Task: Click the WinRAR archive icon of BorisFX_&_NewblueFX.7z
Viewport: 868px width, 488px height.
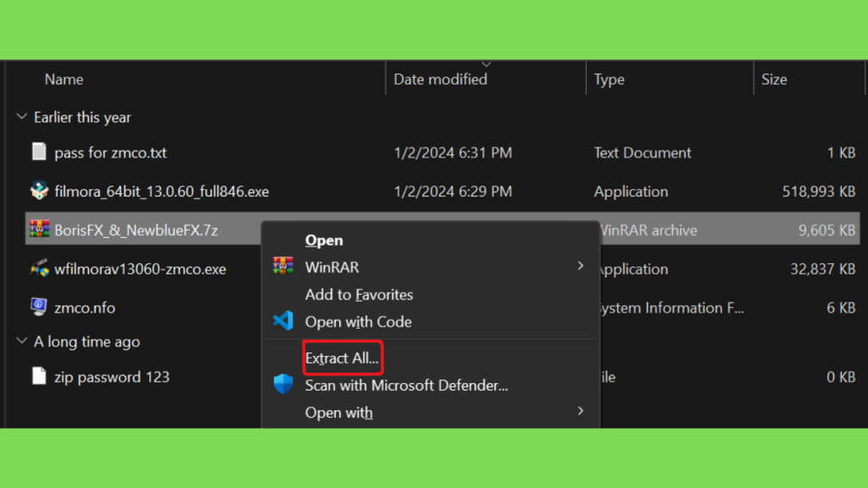Action: click(x=39, y=229)
